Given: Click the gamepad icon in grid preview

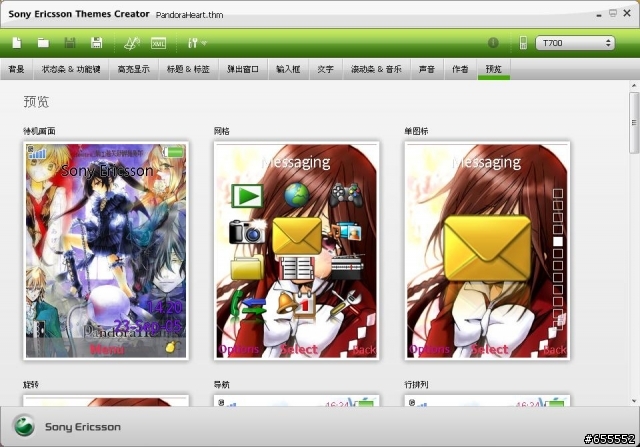Looking at the screenshot, I should [346, 195].
